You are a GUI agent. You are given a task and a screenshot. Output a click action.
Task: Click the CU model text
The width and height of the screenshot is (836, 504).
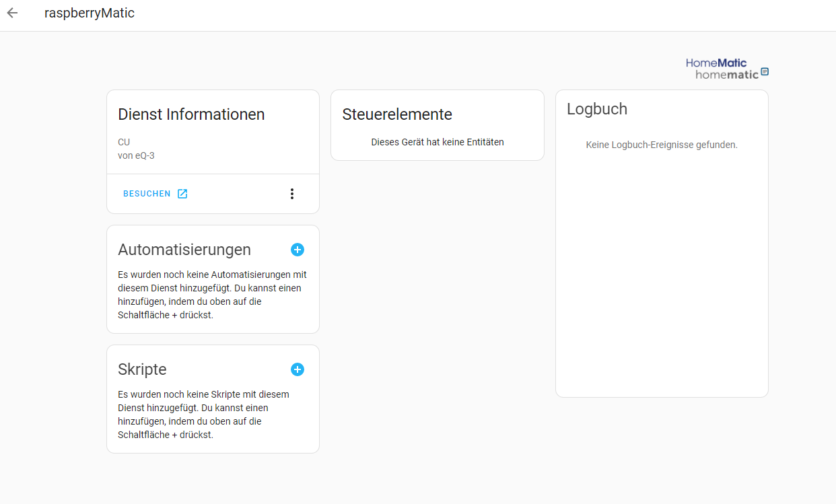(x=124, y=142)
